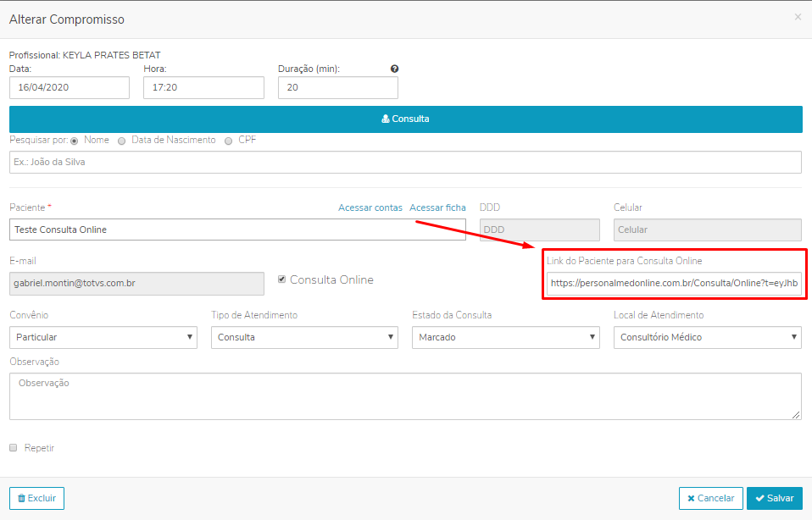Screen dimensions: 812x520
Task: Open the Convênio dropdown showing Particular
Action: tap(103, 337)
